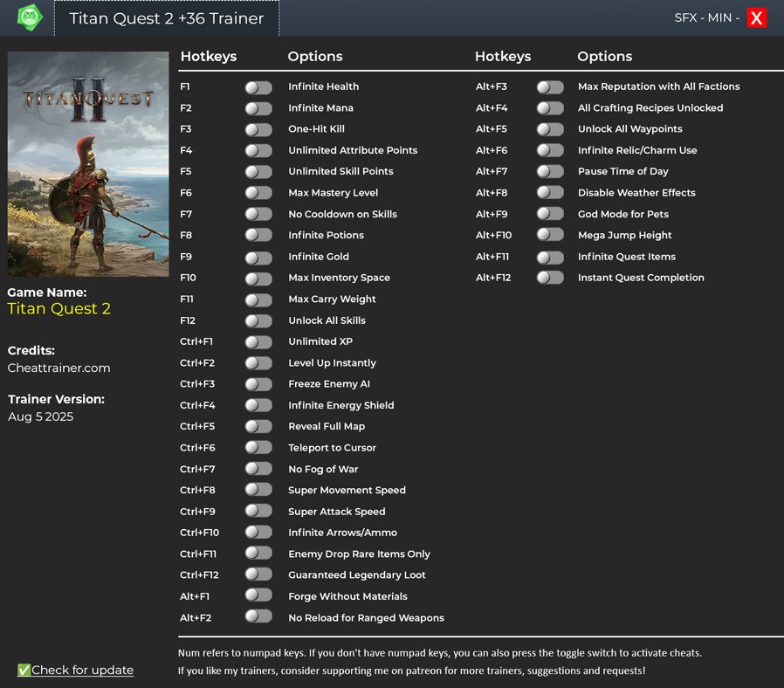The width and height of the screenshot is (784, 688).
Task: Select the Titan Quest 2 +36 Trainer tab
Action: pos(167,18)
